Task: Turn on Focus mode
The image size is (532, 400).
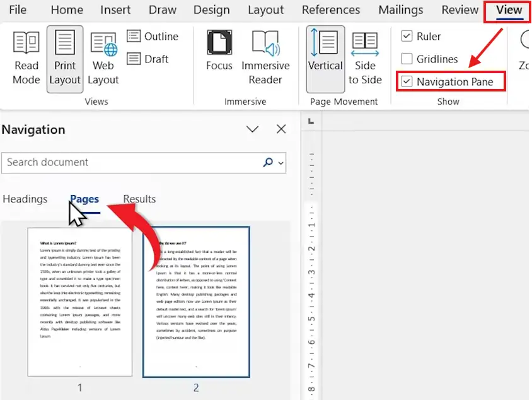Action: coord(219,58)
